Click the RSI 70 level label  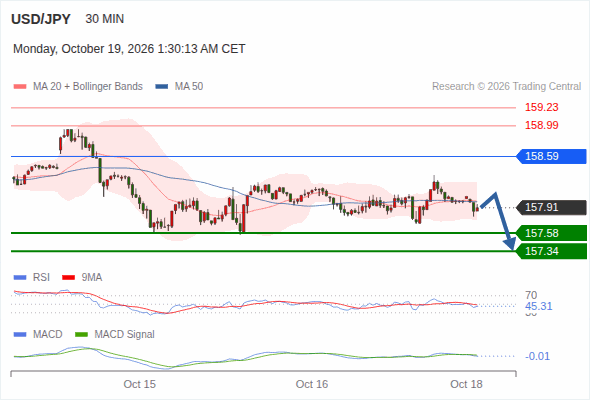pyautogui.click(x=531, y=295)
